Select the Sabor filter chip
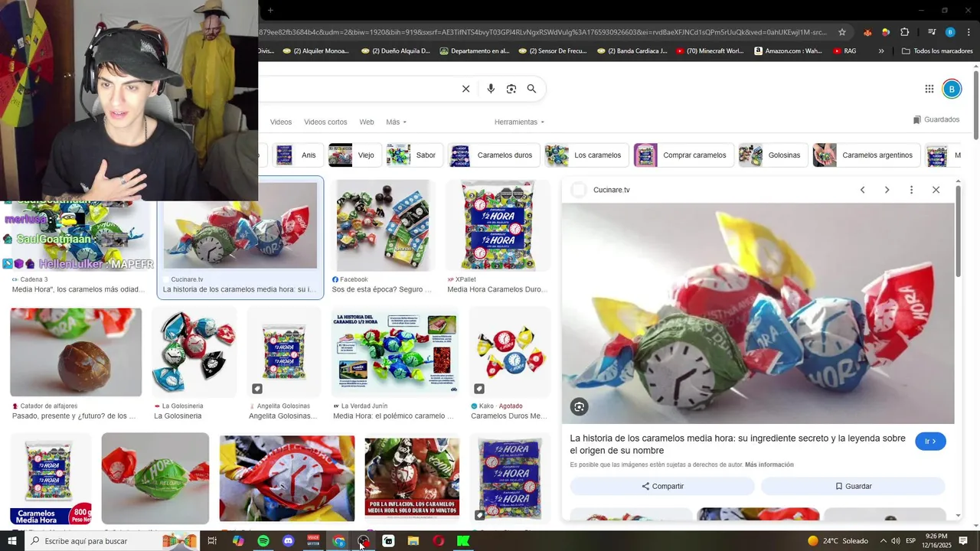980x551 pixels. (x=413, y=155)
